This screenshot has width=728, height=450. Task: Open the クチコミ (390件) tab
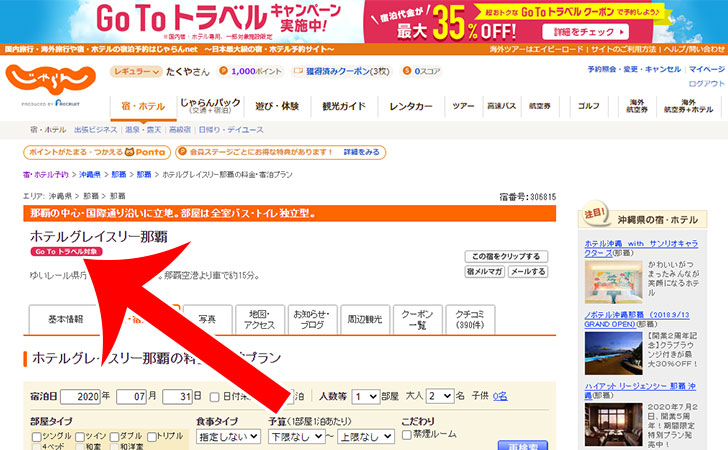point(470,320)
